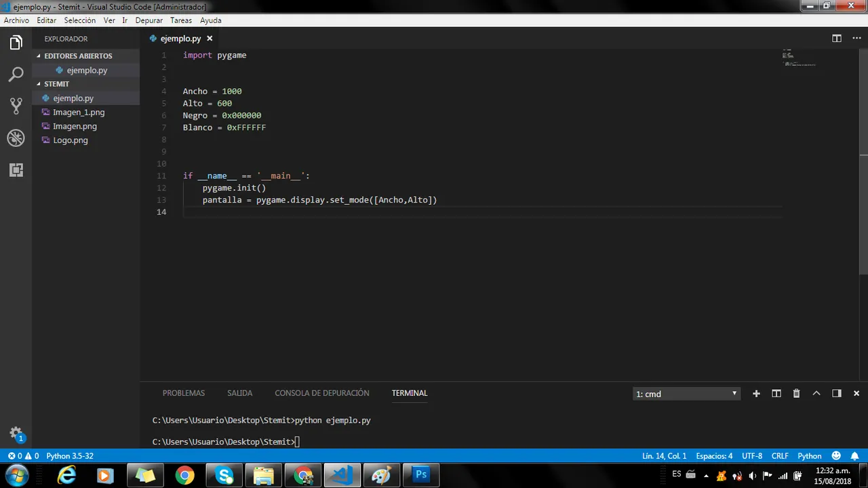Screen dimensions: 868x488
Task: Open the Search view icon
Action: pyautogui.click(x=16, y=75)
